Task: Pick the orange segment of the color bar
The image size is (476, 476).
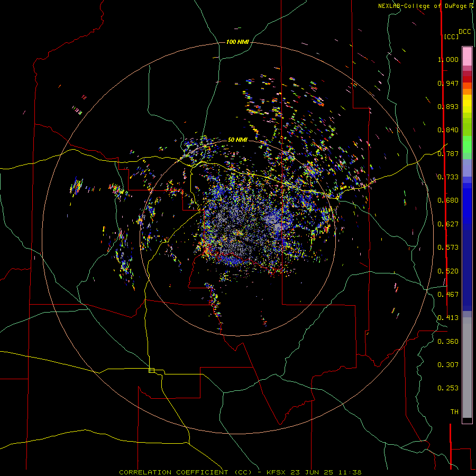Action: pos(467,91)
